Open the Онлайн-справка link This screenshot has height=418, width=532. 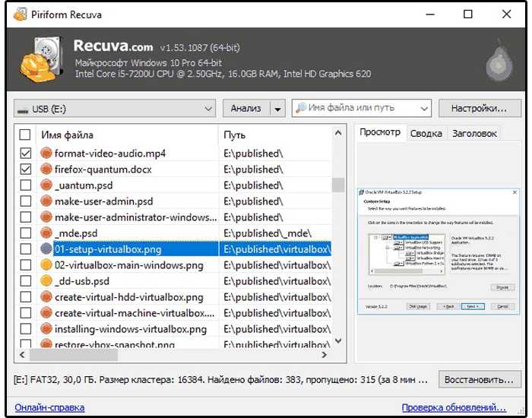tap(49, 407)
